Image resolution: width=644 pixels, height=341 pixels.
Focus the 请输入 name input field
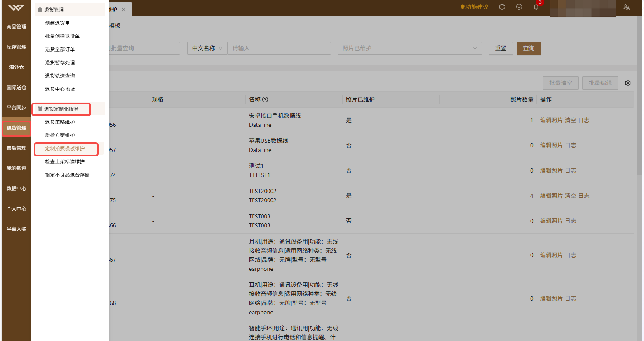pos(279,48)
